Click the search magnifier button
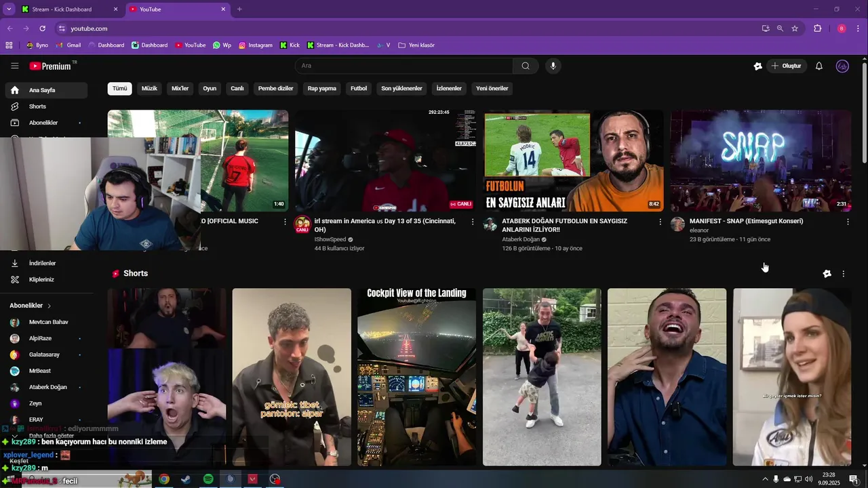This screenshot has height=488, width=868. [526, 66]
